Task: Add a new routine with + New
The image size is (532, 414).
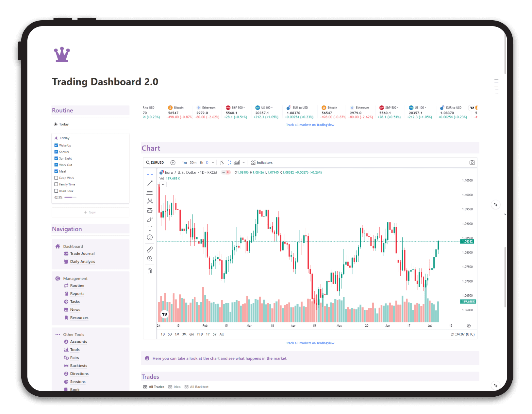Action: [90, 212]
